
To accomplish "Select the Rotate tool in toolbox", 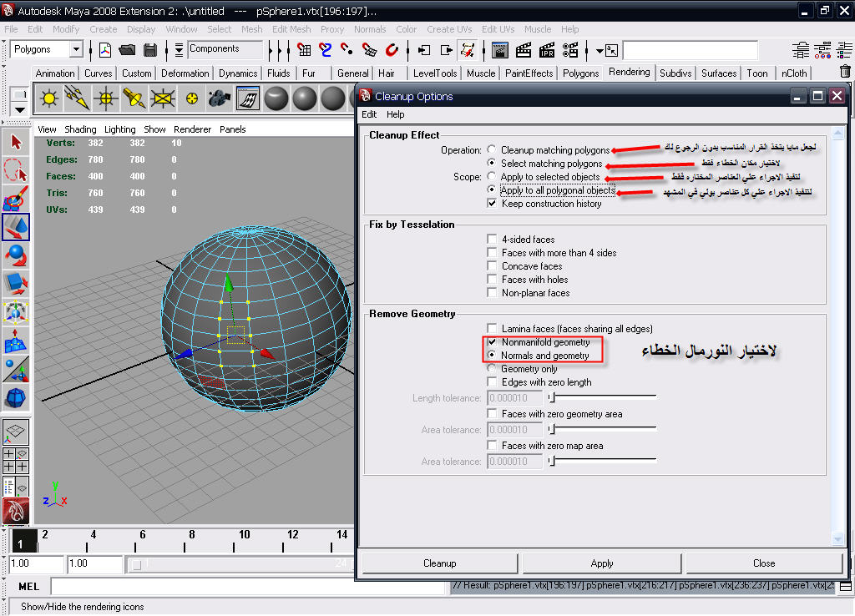I will (x=16, y=255).
